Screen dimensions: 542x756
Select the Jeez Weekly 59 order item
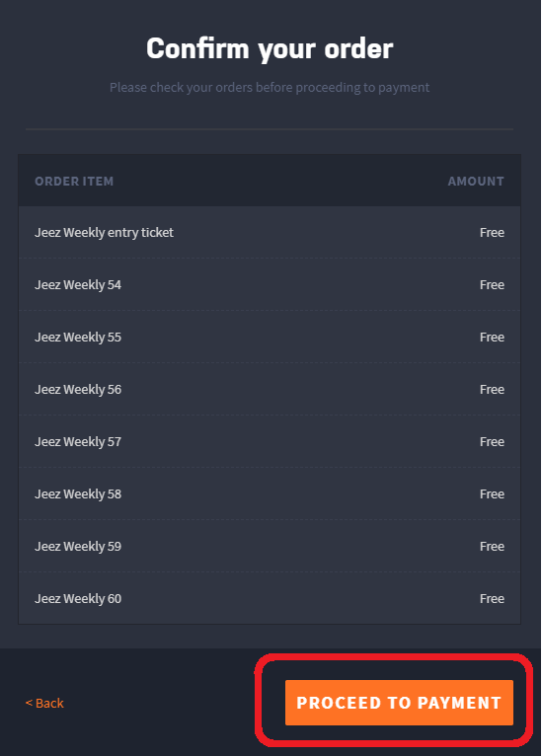[270, 546]
